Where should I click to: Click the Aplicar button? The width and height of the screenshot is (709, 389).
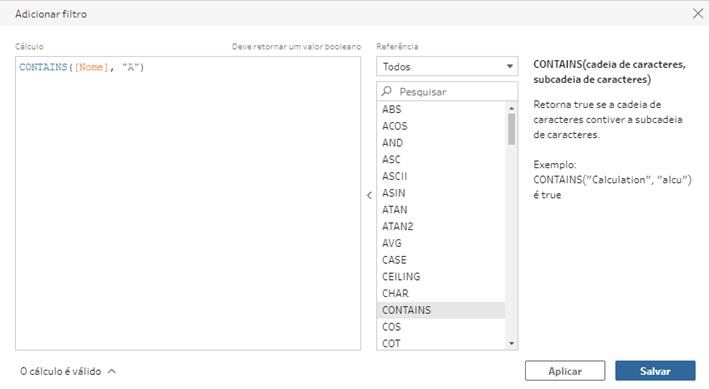pyautogui.click(x=565, y=371)
